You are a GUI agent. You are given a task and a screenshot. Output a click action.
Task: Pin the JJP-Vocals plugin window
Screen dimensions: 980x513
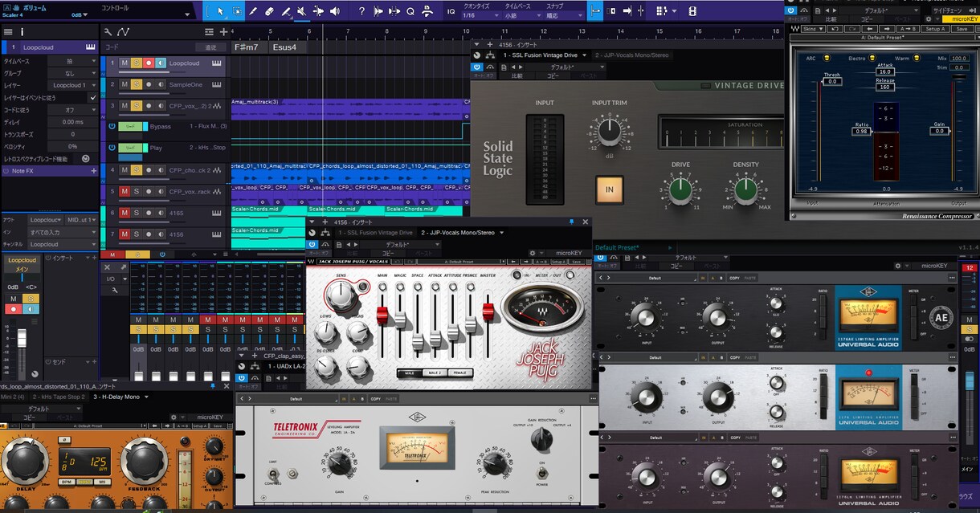[x=572, y=222]
